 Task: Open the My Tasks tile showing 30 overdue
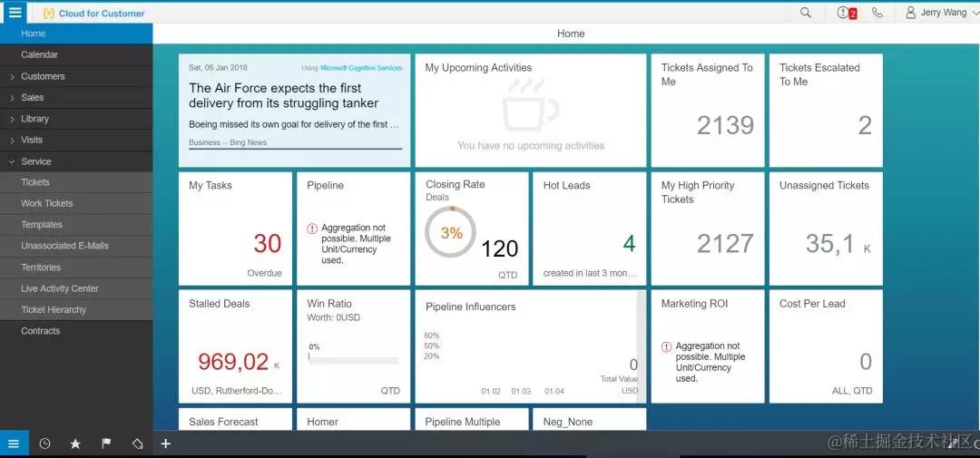click(x=235, y=229)
